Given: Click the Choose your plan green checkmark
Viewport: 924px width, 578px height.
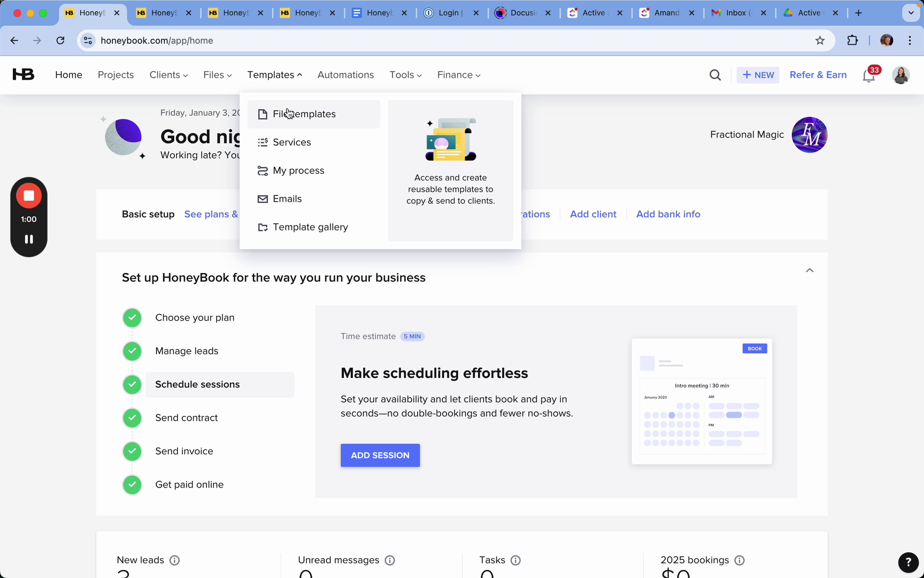Looking at the screenshot, I should tap(132, 318).
